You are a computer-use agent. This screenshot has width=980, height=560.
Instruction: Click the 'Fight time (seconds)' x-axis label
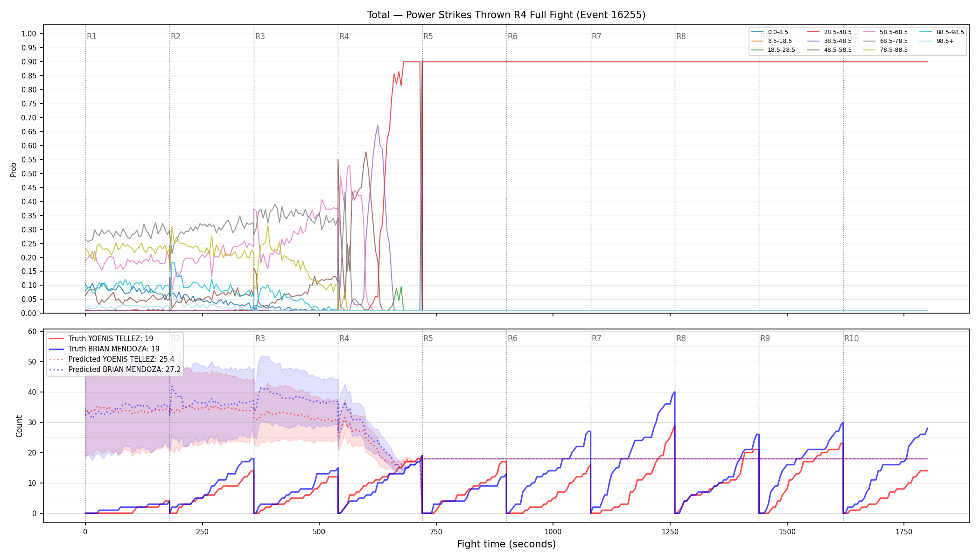[x=506, y=544]
